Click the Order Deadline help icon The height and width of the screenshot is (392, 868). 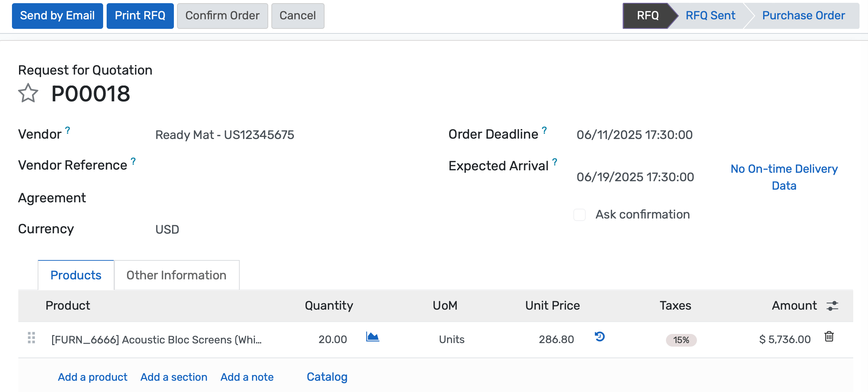tap(543, 131)
